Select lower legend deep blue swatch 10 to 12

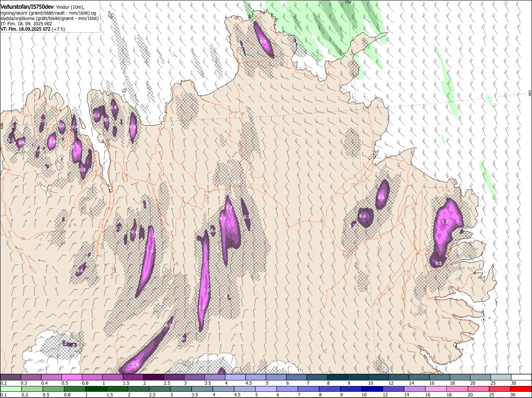[x=372, y=389]
